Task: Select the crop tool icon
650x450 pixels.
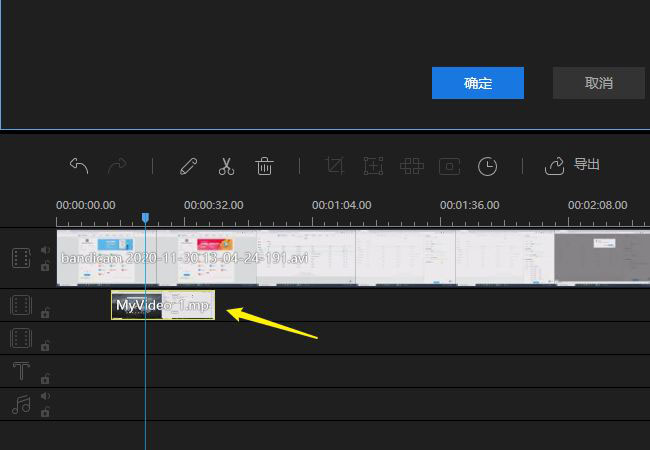Action: [x=335, y=166]
